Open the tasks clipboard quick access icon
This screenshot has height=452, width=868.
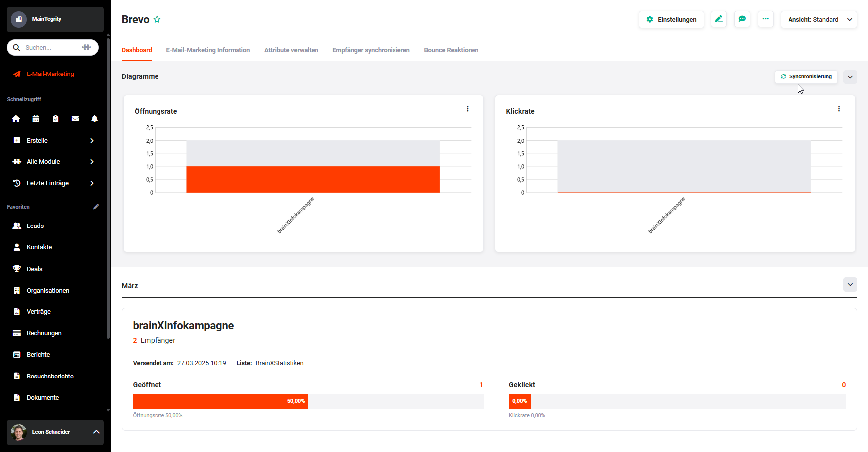tap(56, 119)
